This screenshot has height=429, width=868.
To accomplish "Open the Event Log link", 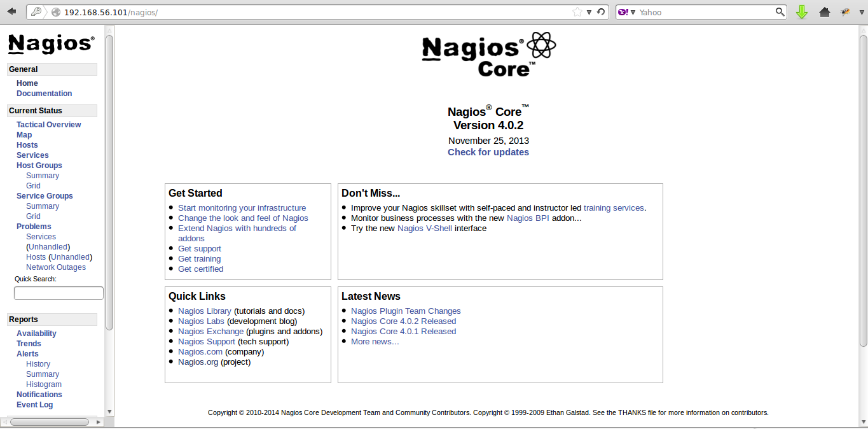I will click(x=35, y=405).
